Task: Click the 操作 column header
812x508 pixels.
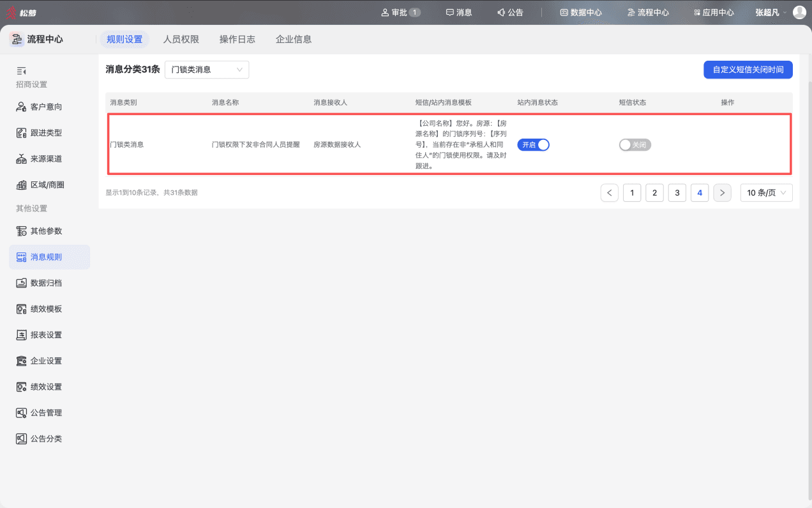Action: pyautogui.click(x=728, y=102)
